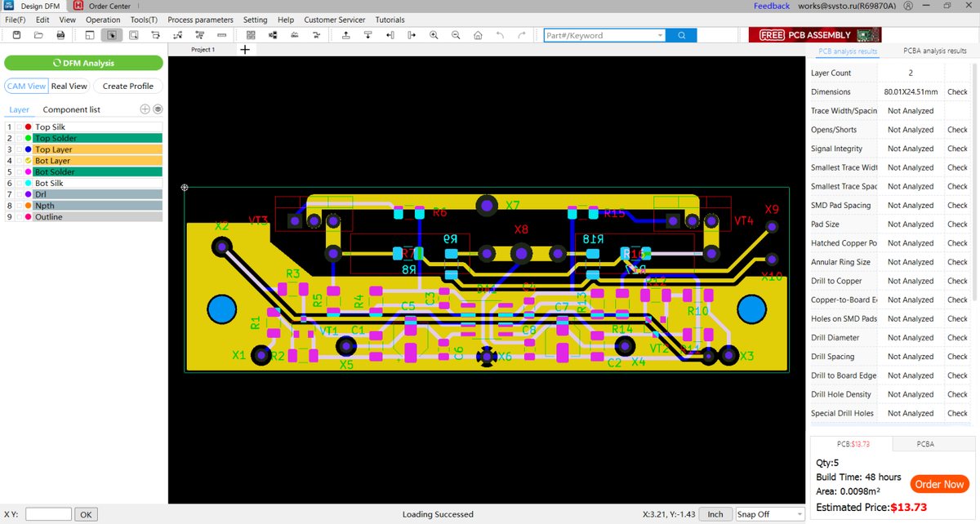Image resolution: width=980 pixels, height=524 pixels.
Task: Switch to PCBA analysis results tab
Action: [934, 51]
